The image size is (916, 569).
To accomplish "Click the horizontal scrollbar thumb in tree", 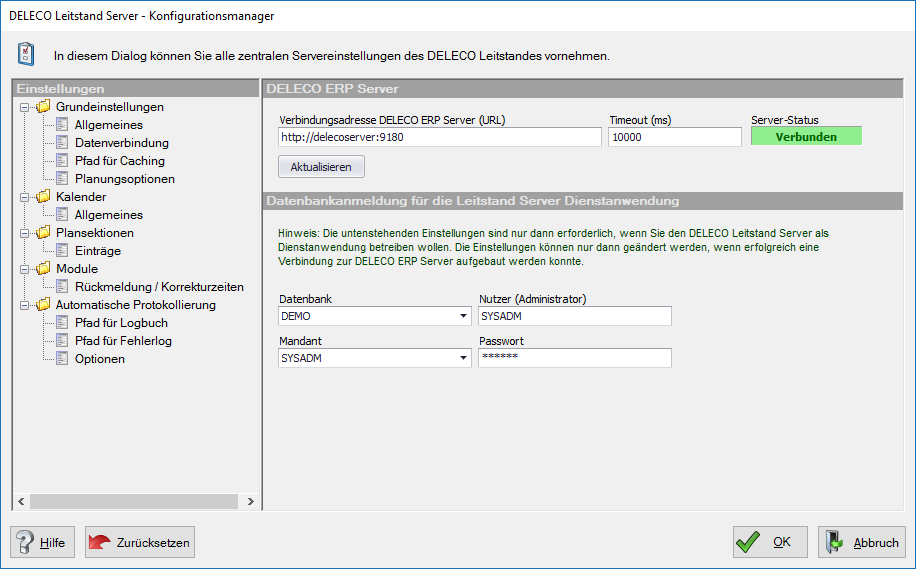I will (134, 501).
